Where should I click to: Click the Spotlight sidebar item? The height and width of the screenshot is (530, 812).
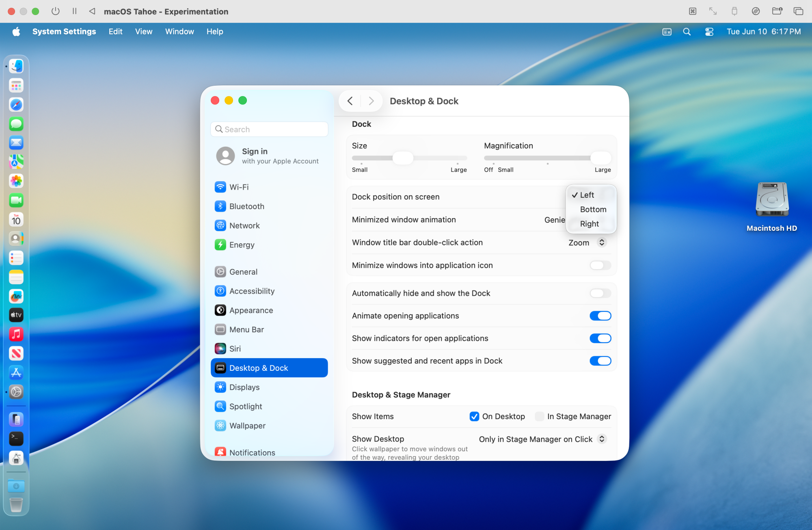(x=245, y=406)
